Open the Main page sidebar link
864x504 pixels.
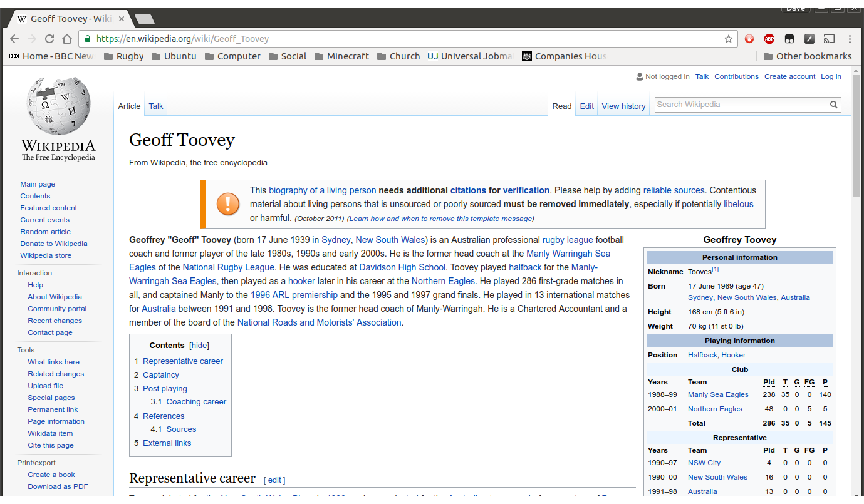[38, 184]
